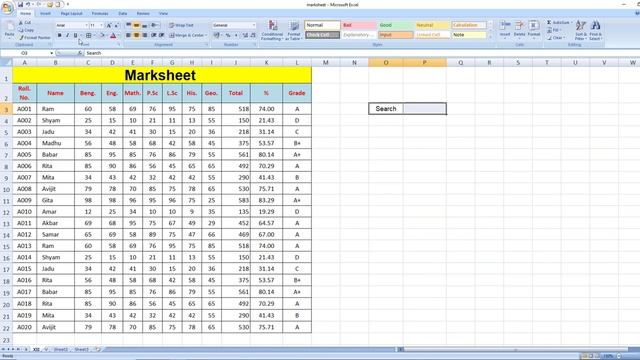This screenshot has width=640, height=360.
Task: Expand the Clear dropdown in Editing
Action: coord(564,38)
